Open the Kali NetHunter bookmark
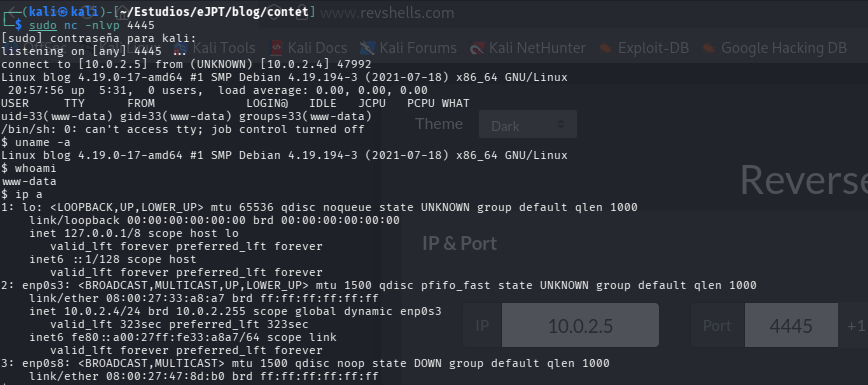This screenshot has width=868, height=385. point(528,48)
